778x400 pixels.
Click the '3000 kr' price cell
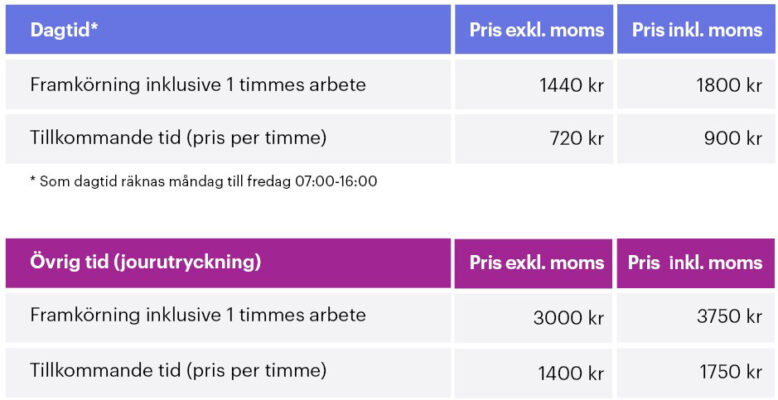click(568, 318)
